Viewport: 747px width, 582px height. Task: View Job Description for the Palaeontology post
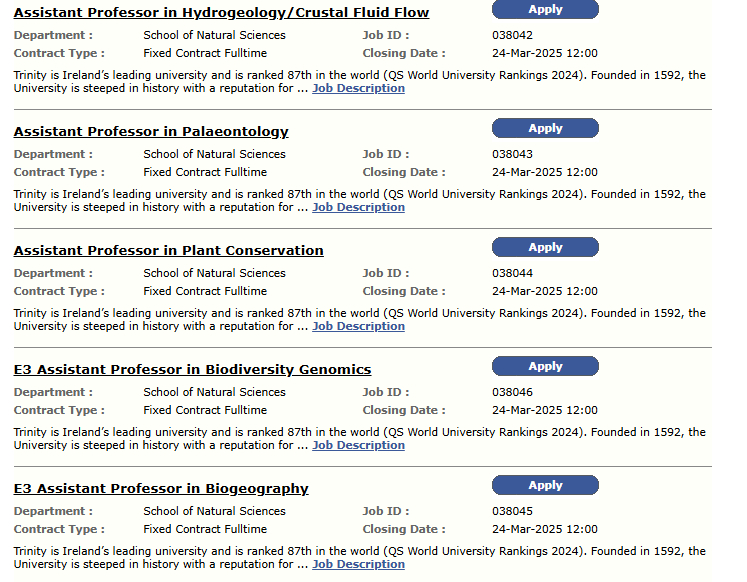tap(358, 207)
